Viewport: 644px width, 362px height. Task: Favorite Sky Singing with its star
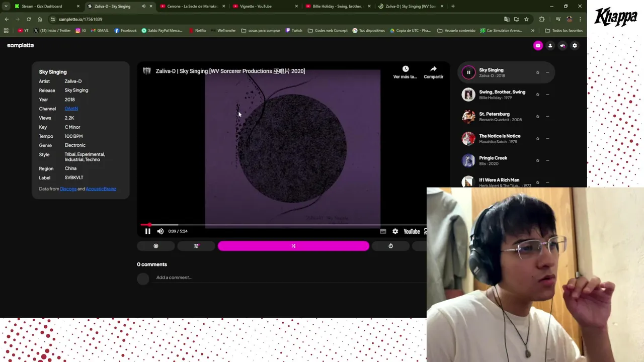[537, 72]
